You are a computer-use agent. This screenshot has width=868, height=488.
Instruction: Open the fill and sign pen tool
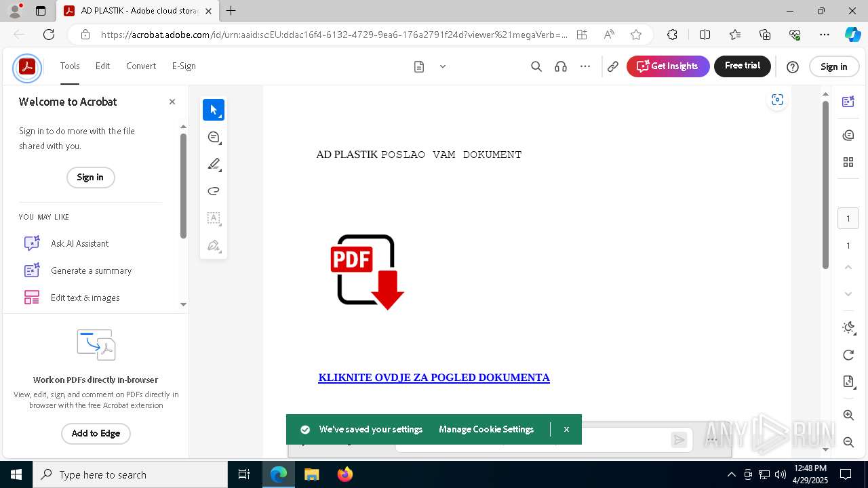214,245
